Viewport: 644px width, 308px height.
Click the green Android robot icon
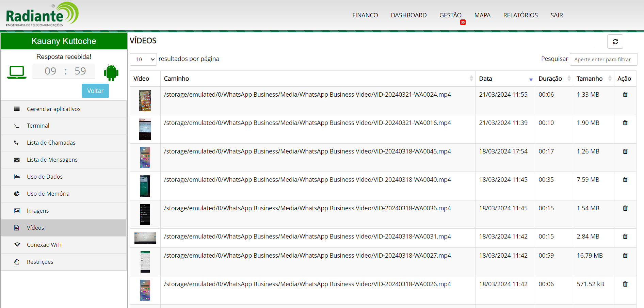point(111,72)
